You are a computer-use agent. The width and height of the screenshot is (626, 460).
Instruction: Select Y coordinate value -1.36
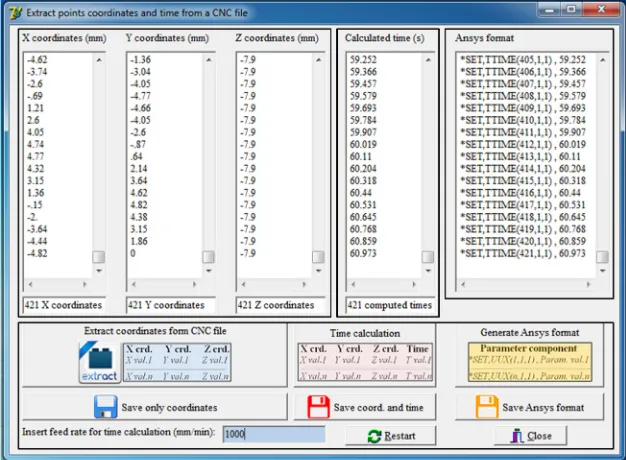click(x=141, y=60)
